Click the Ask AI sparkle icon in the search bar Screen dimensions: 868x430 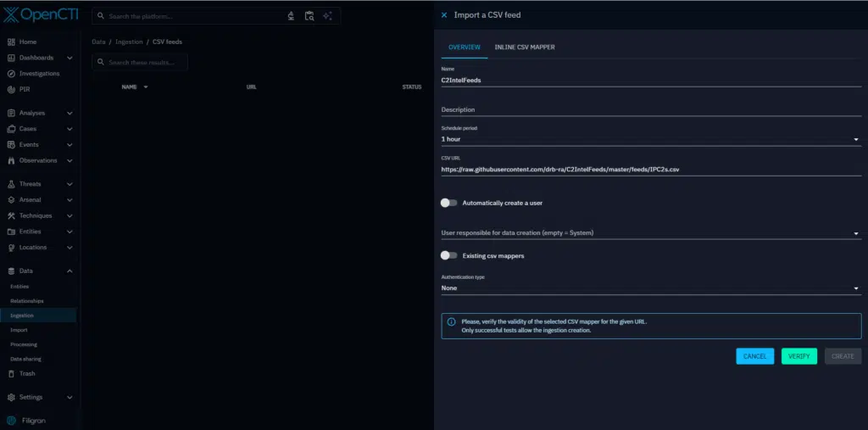coord(328,15)
